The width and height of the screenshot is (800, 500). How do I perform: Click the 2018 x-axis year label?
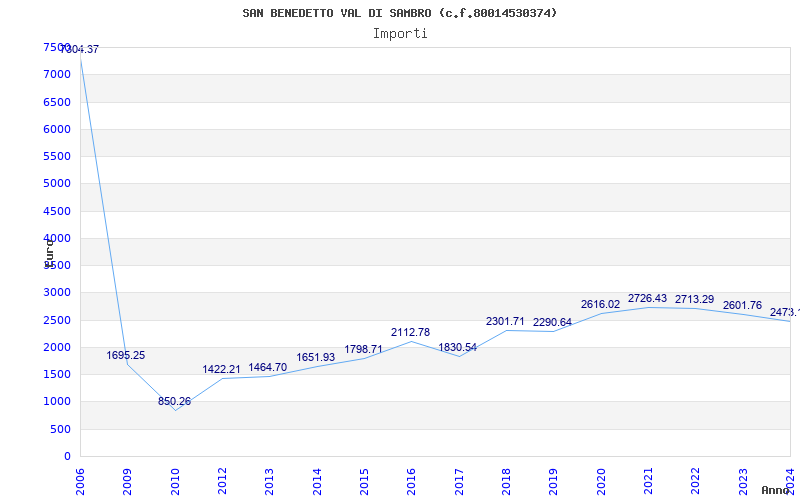[x=506, y=482]
